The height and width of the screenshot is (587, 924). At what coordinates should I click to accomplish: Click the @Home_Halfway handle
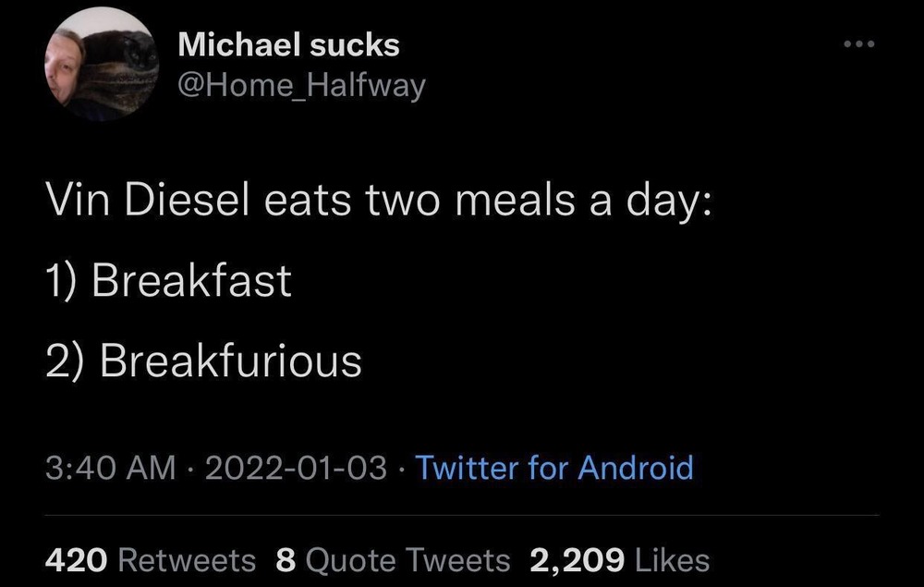tap(300, 86)
